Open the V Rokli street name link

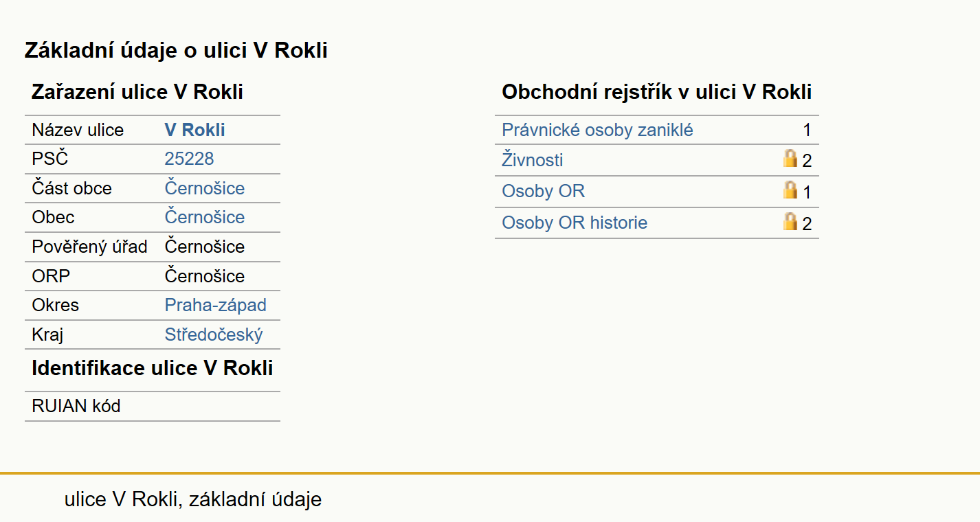coord(194,130)
